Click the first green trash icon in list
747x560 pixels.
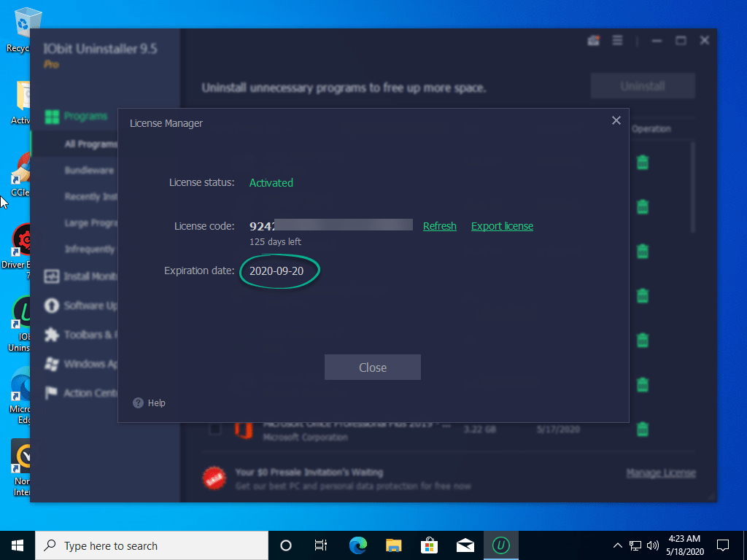pos(643,163)
